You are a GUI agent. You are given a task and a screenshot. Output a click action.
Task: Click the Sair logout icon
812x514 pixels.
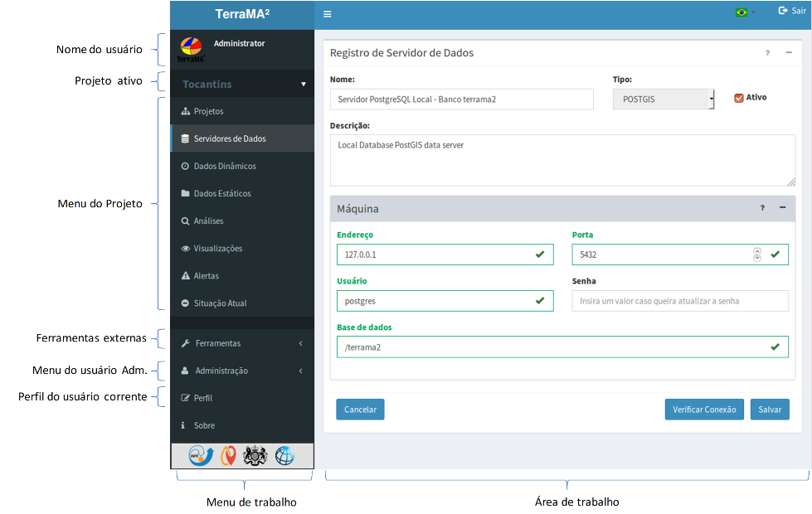[783, 10]
